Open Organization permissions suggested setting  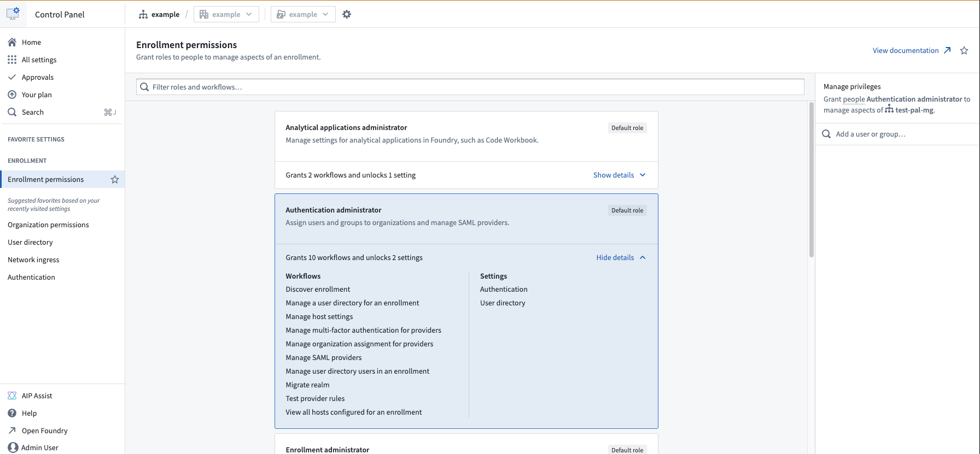[x=48, y=225]
